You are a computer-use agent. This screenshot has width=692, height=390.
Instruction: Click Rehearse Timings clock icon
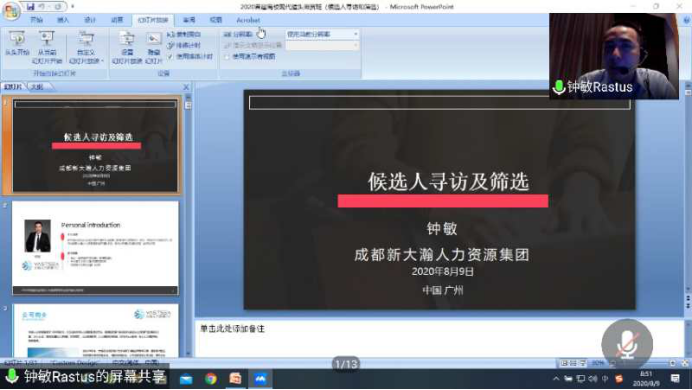(171, 45)
